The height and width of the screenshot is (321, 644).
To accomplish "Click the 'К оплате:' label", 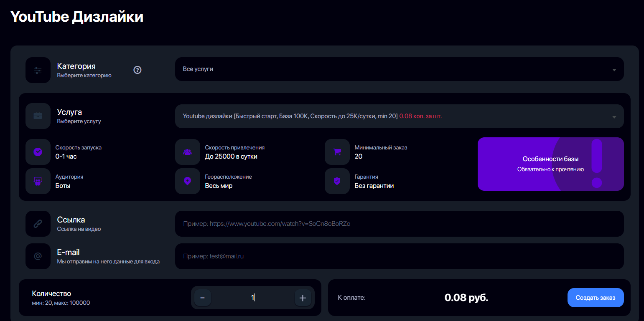I will (351, 298).
